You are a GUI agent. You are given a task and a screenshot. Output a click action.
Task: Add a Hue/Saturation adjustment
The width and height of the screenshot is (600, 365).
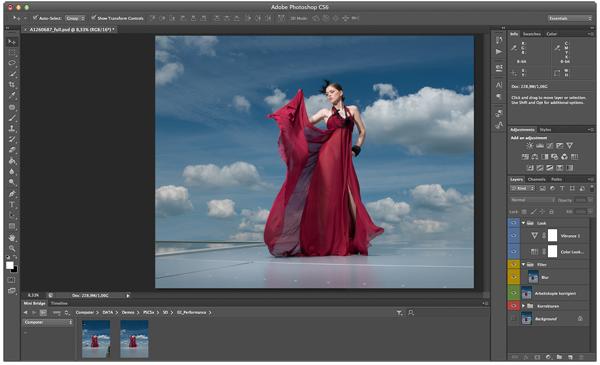pos(525,156)
